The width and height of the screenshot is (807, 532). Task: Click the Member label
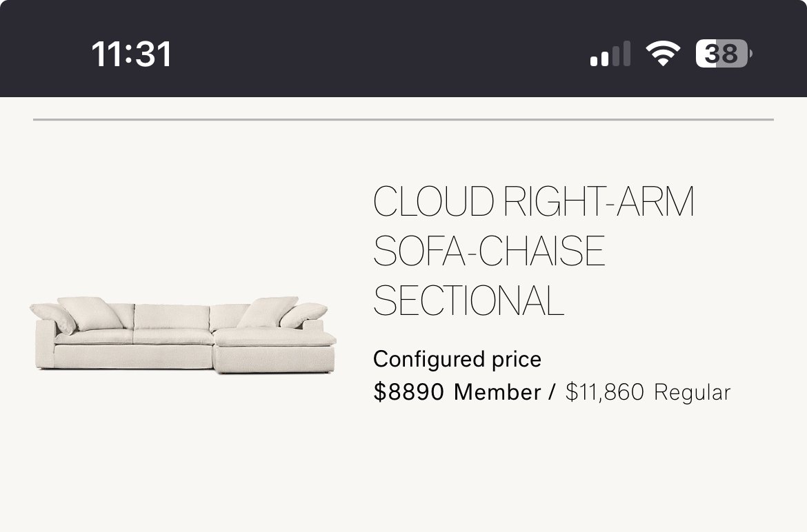pyautogui.click(x=497, y=392)
